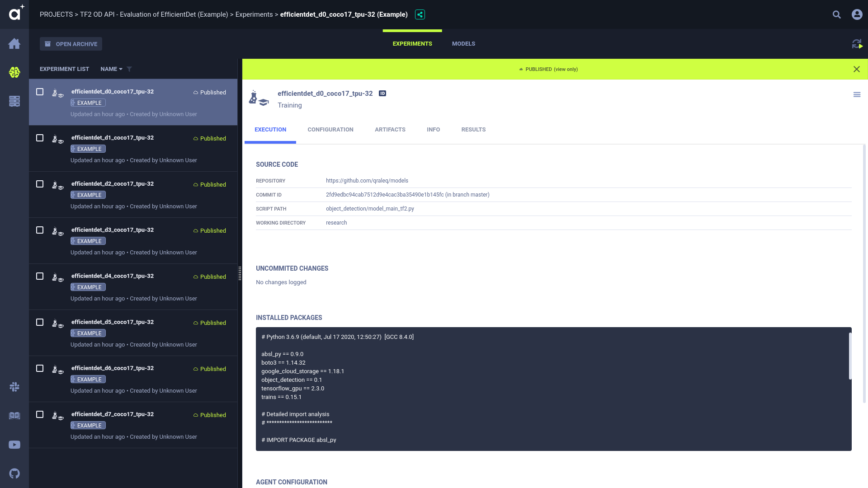The height and width of the screenshot is (488, 868).
Task: Open the projects brain icon
Action: click(14, 72)
